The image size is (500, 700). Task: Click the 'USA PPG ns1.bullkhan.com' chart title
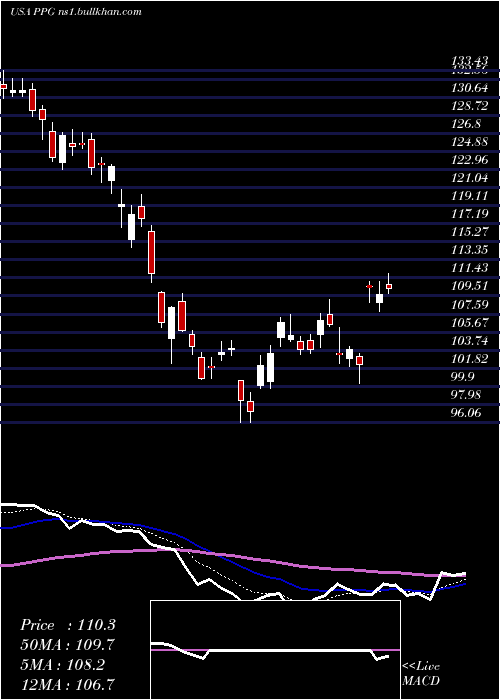pyautogui.click(x=76, y=12)
